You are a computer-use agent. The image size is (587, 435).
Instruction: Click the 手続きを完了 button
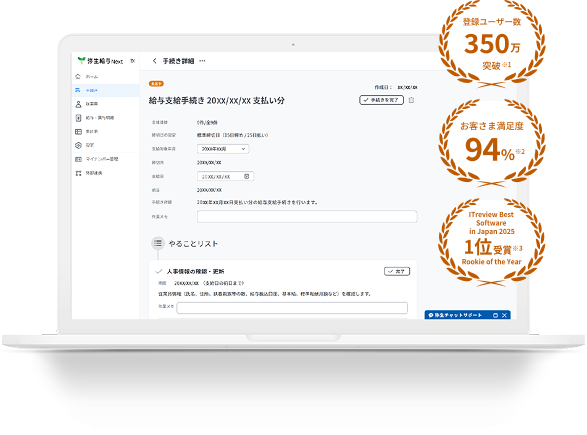click(x=381, y=100)
